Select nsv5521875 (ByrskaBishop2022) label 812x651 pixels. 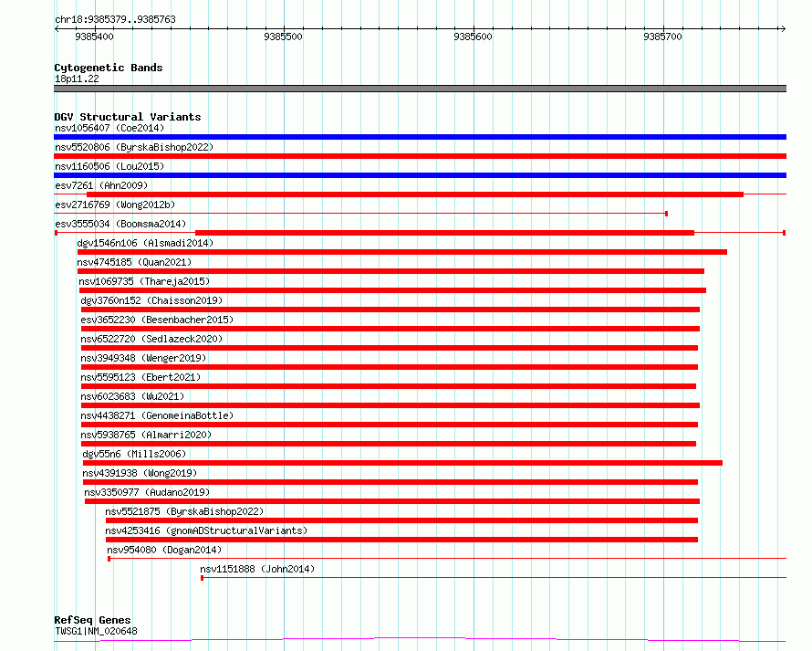(184, 511)
